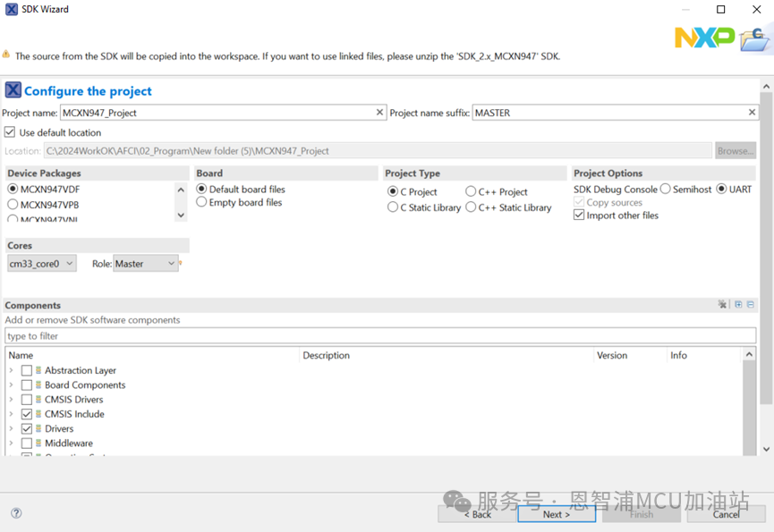The width and height of the screenshot is (774, 532).
Task: Expand the CMSIS Drivers tree node
Action: (11, 400)
